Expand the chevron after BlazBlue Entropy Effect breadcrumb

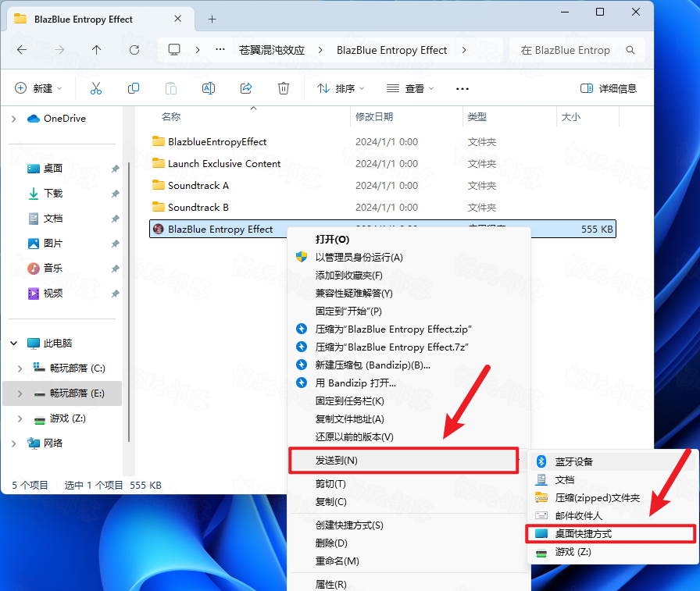coord(464,50)
